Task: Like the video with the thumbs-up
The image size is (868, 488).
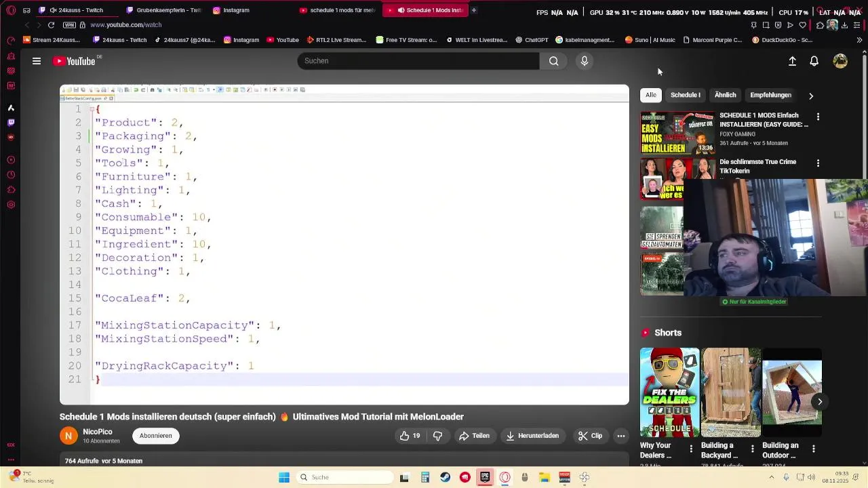Action: [x=410, y=436]
